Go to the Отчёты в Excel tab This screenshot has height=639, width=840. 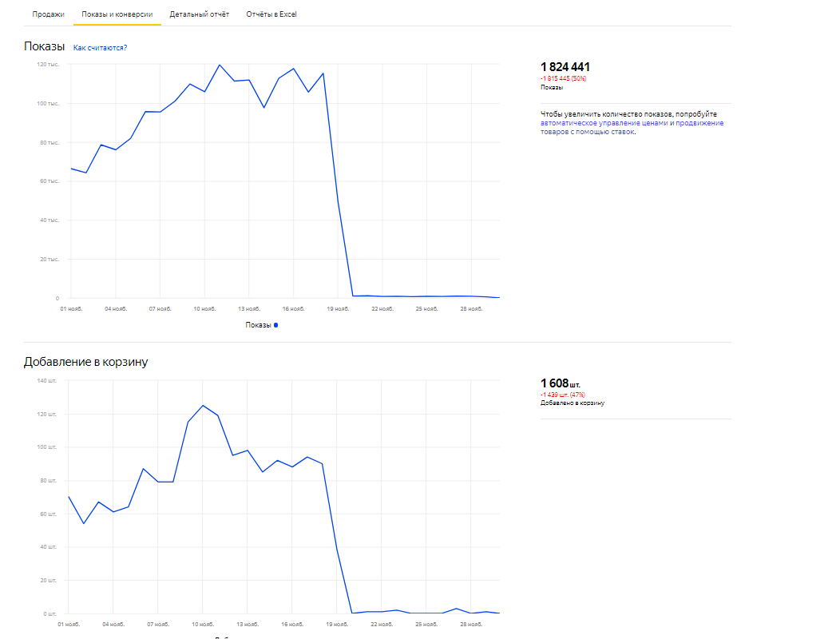tap(271, 14)
